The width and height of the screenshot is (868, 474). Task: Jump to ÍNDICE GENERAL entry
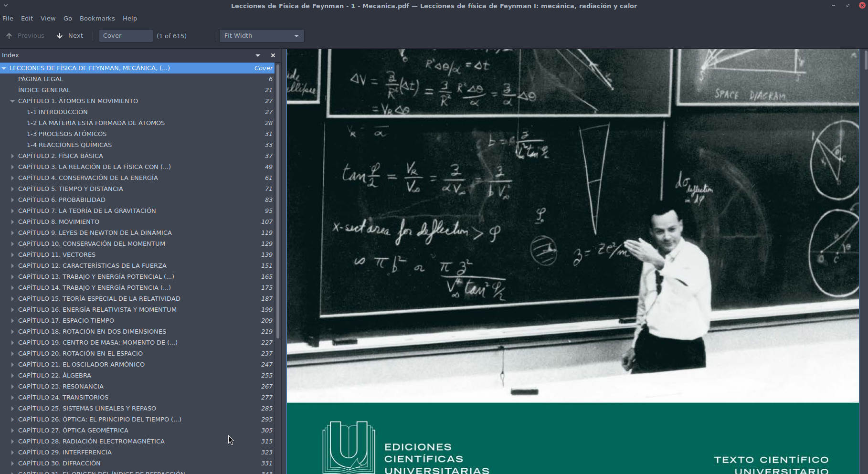[x=44, y=90]
